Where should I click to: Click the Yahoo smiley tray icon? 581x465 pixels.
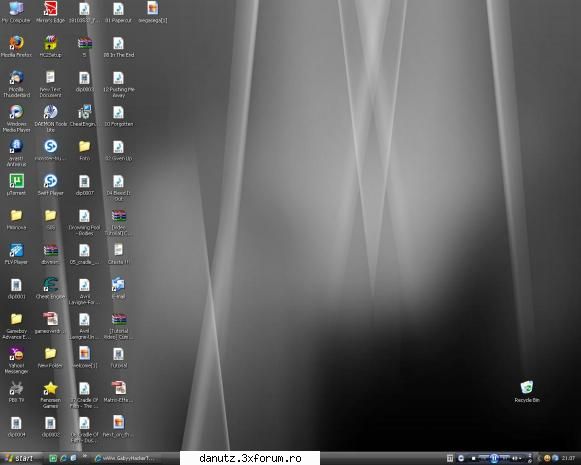(x=547, y=458)
